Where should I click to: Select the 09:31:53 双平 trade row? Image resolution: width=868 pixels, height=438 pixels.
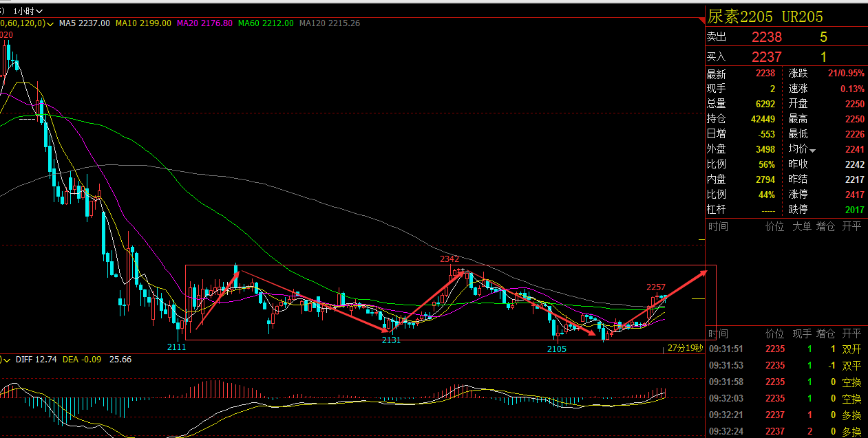click(787, 365)
